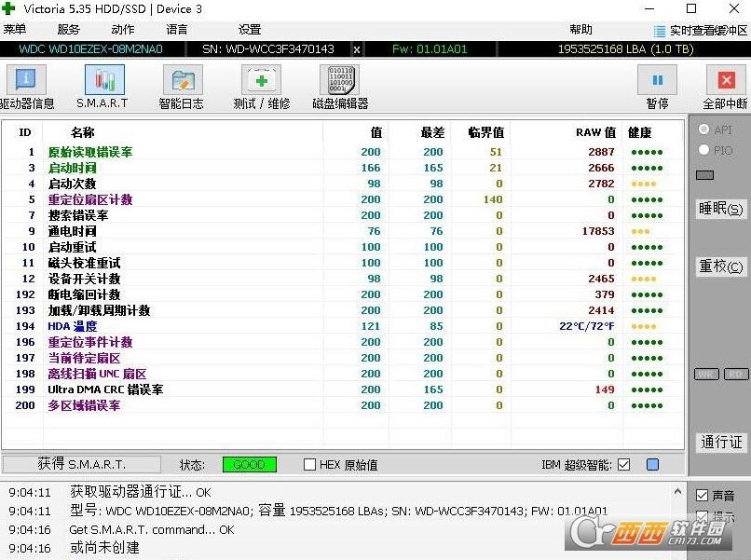Viewport: 751px width, 560px height.
Task: Click the x next to the serial number
Action: [357, 49]
